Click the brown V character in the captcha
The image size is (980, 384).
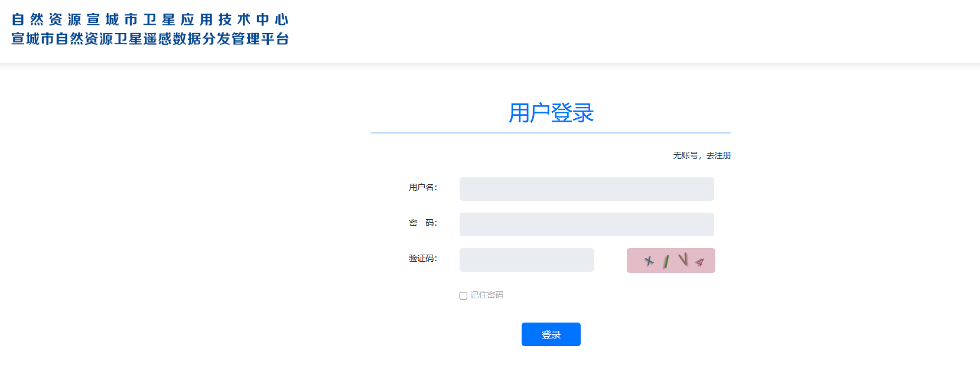(683, 259)
